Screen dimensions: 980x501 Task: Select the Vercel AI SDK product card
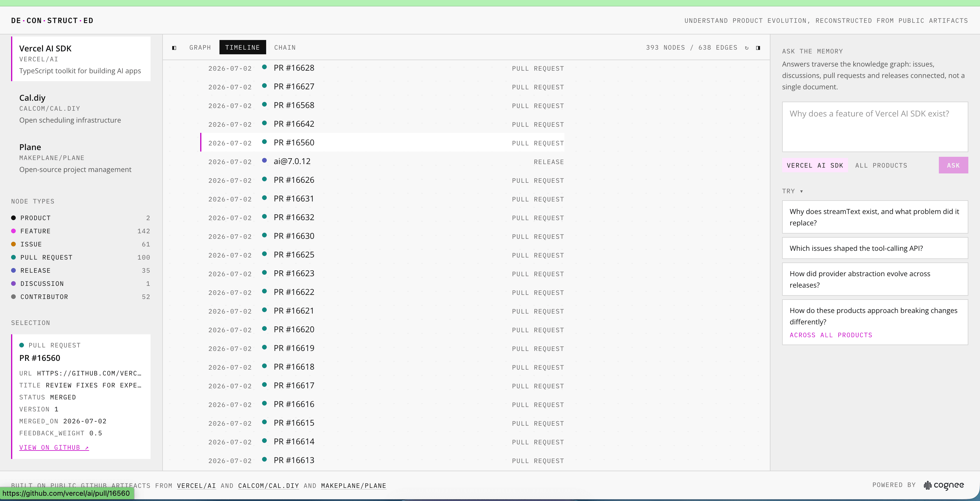point(81,59)
